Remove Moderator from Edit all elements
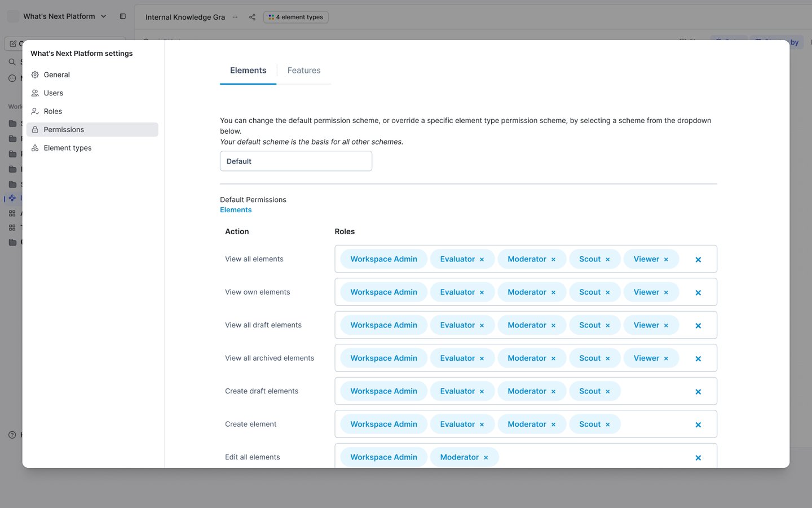 (486, 458)
